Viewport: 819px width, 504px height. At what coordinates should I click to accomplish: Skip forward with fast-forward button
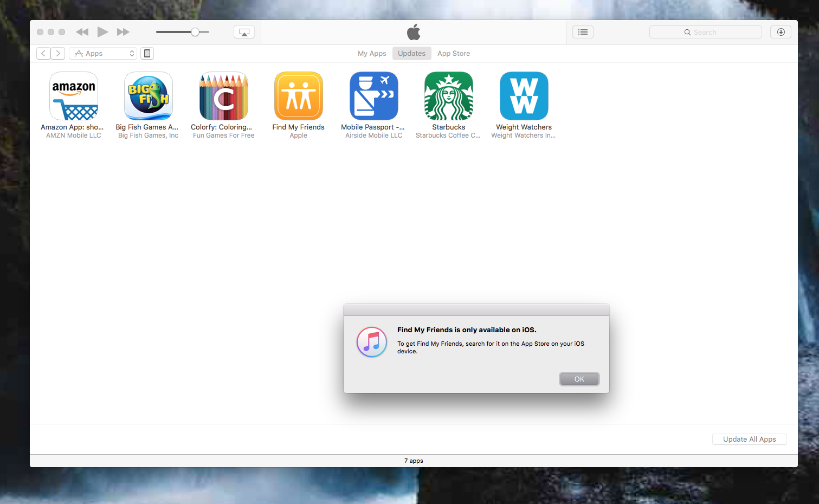124,32
